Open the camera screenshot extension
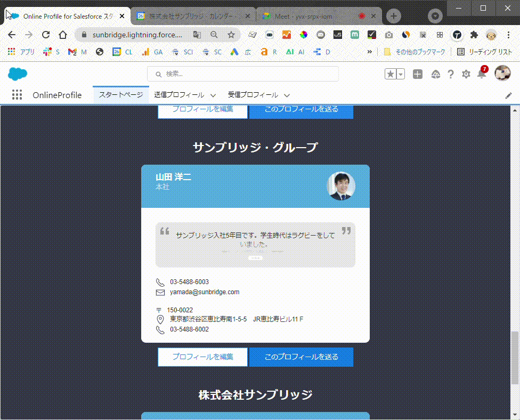Screen dimensions: 520x420 [389, 35]
